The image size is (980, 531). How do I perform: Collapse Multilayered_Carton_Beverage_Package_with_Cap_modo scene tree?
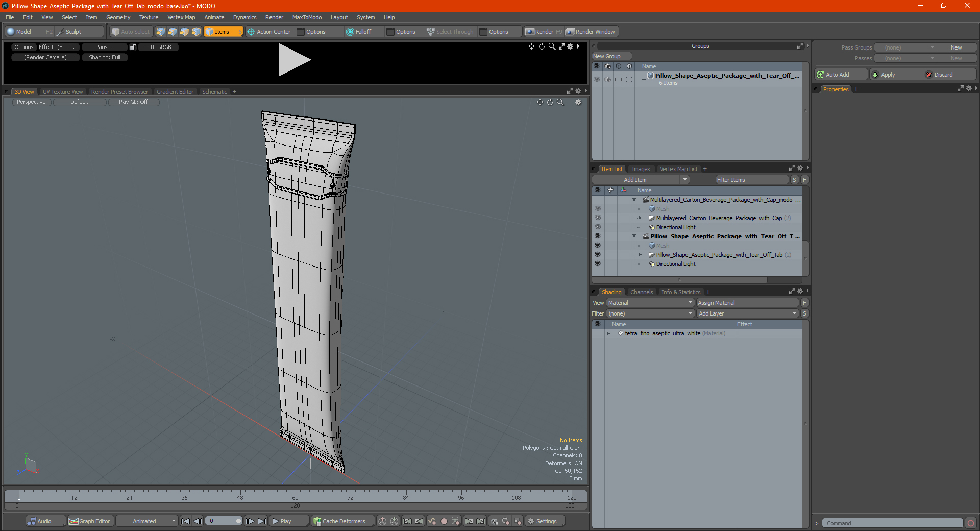(634, 200)
